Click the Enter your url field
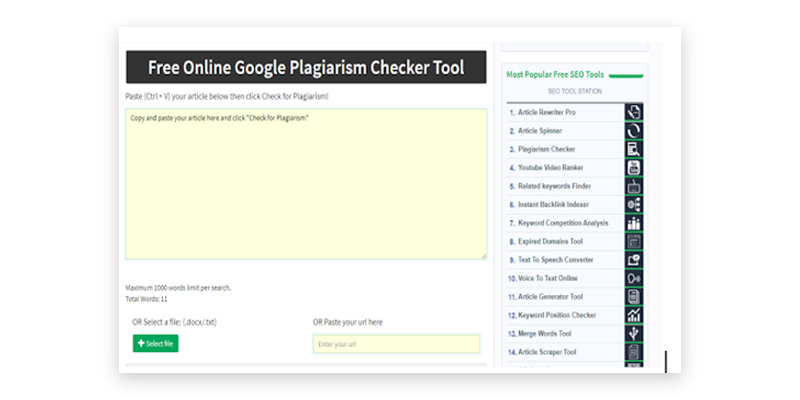800x400 pixels. [396, 344]
